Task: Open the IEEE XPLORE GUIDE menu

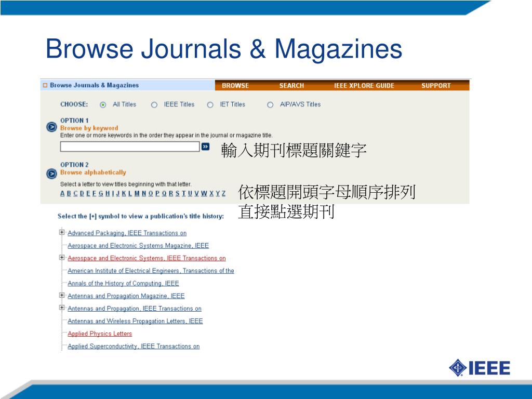Action: pyautogui.click(x=364, y=86)
